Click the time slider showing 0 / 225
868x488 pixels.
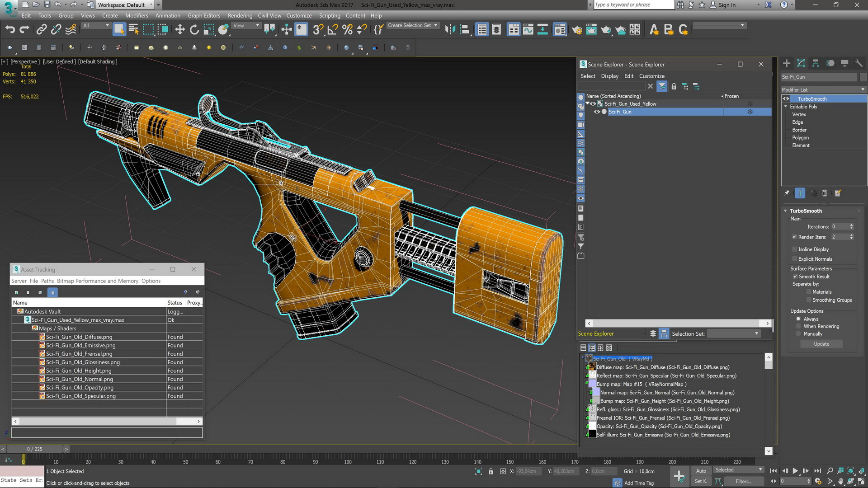click(34, 449)
